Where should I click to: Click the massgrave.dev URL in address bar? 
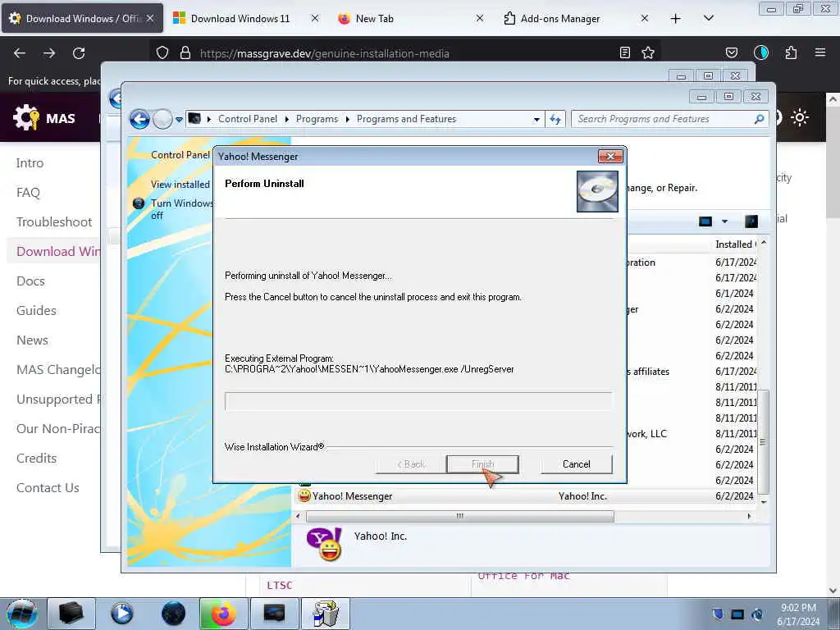325,53
